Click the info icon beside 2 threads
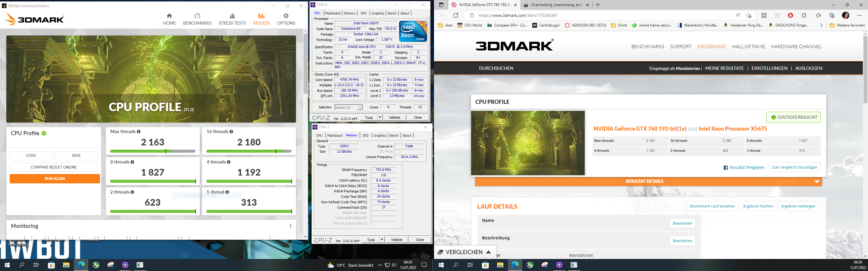This screenshot has width=868, height=271. [132, 192]
